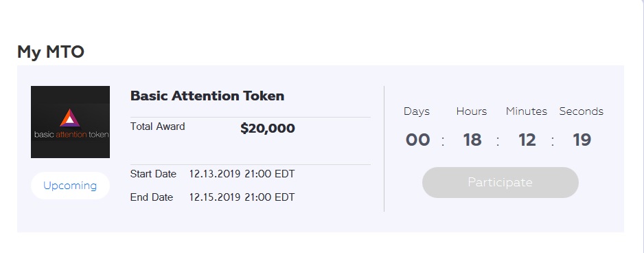Click the Days countdown value 00

click(417, 140)
